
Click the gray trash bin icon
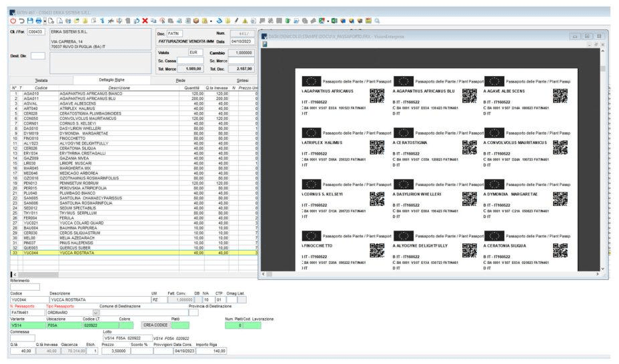click(x=127, y=21)
